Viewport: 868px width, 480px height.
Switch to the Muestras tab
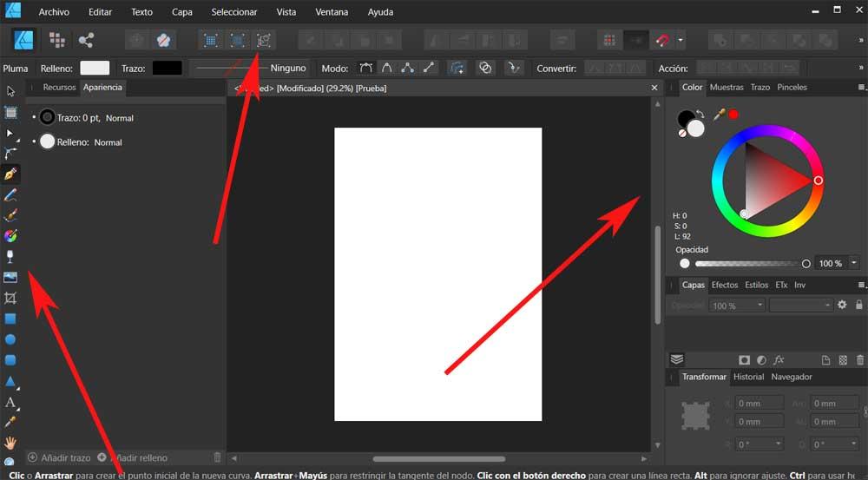pyautogui.click(x=727, y=88)
